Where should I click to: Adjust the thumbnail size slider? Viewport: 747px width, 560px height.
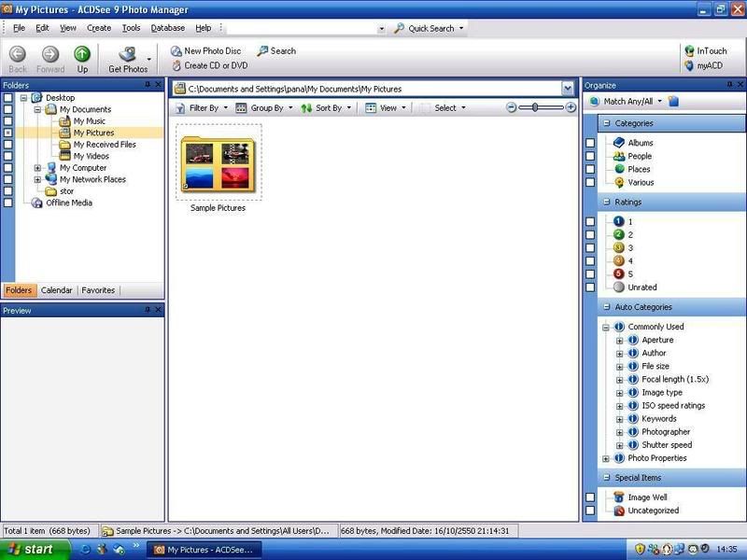point(535,107)
